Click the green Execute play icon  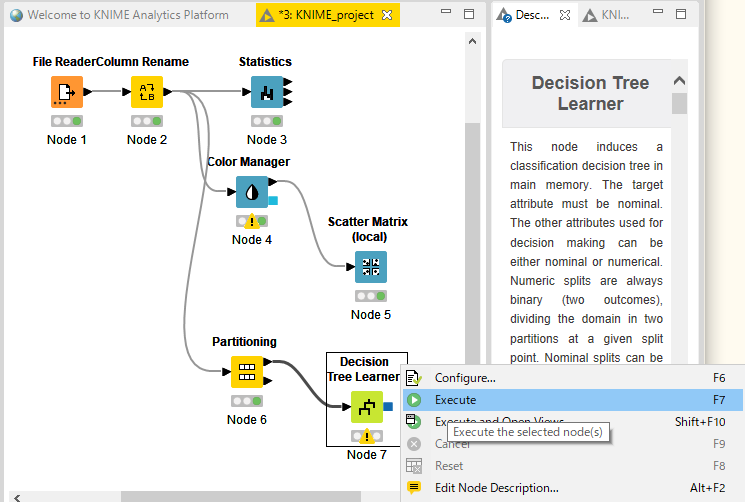click(x=414, y=400)
